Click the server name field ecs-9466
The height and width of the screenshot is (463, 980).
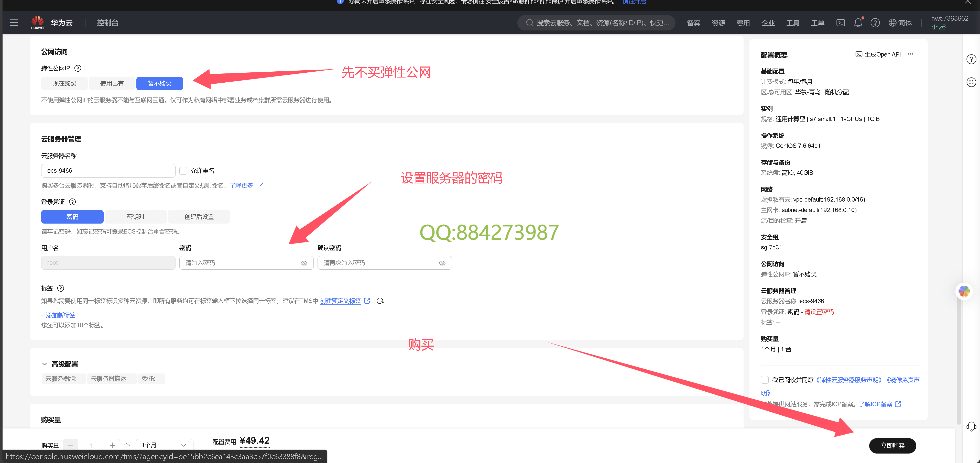[108, 170]
